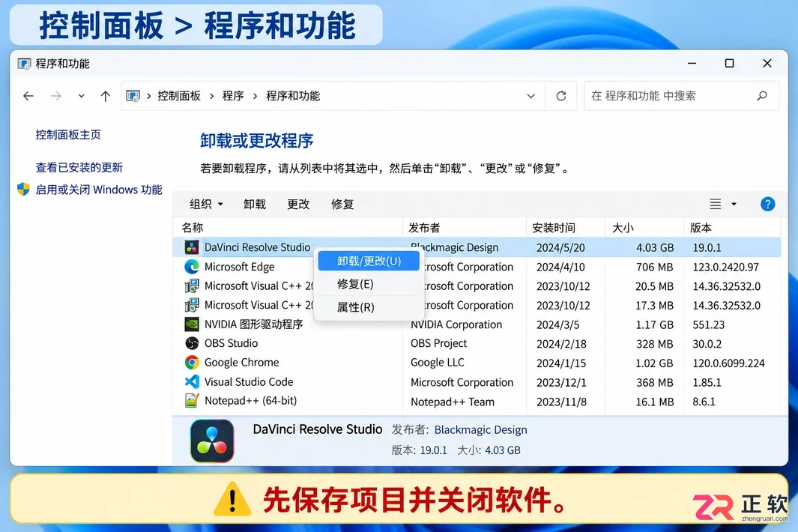Click the Visual Studio Code icon
798x532 pixels.
[191, 382]
